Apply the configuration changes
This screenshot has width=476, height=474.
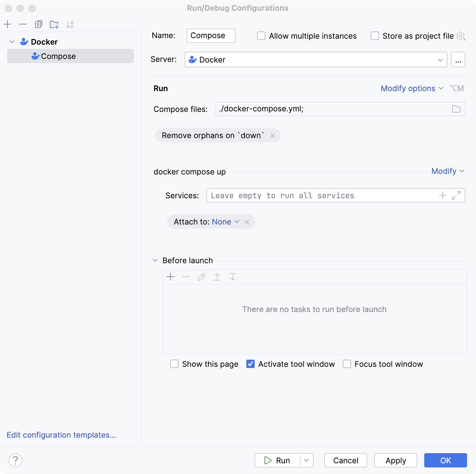[396, 460]
